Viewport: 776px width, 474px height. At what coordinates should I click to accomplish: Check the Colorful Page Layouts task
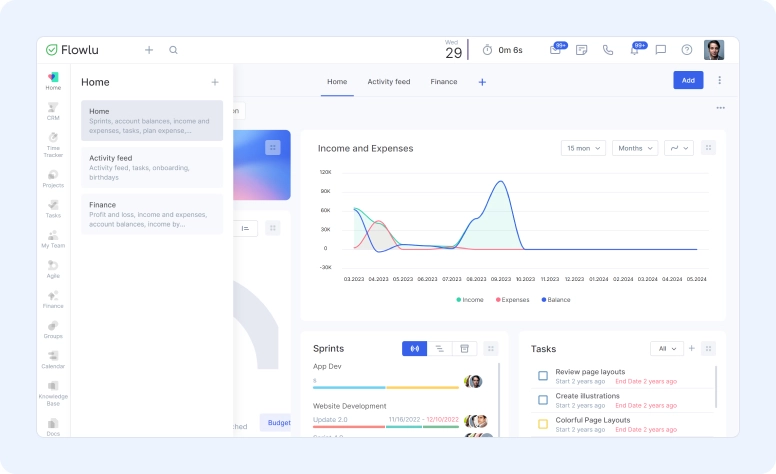pos(543,424)
